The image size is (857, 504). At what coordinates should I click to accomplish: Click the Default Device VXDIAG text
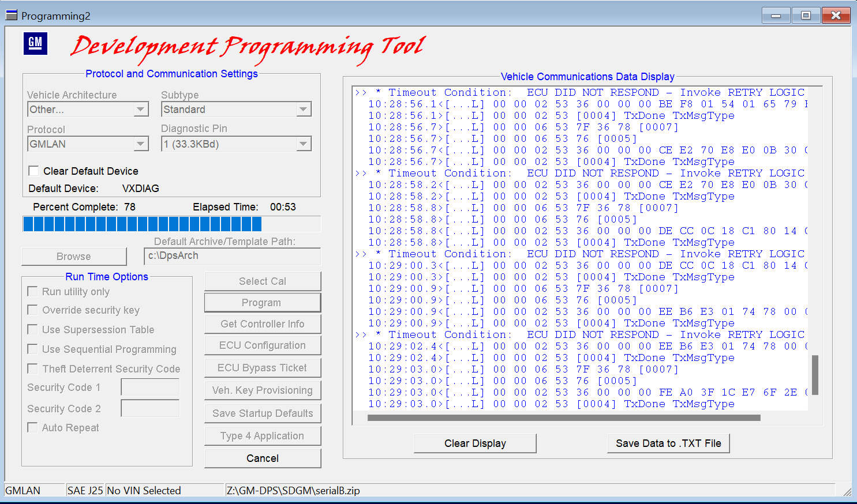point(140,189)
